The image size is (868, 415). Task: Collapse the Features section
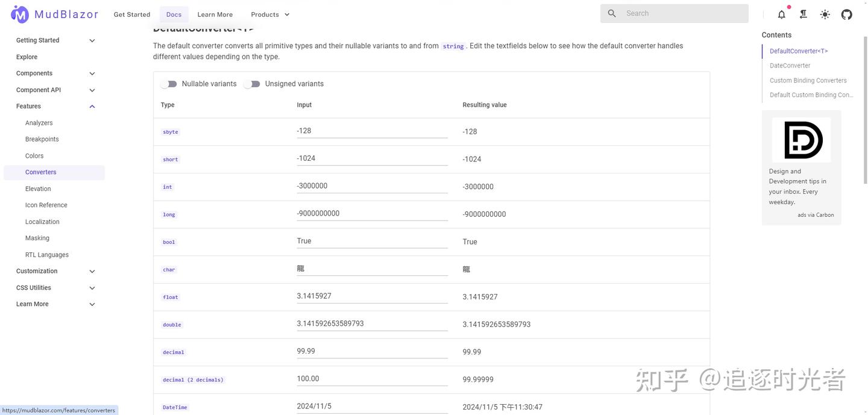(92, 107)
